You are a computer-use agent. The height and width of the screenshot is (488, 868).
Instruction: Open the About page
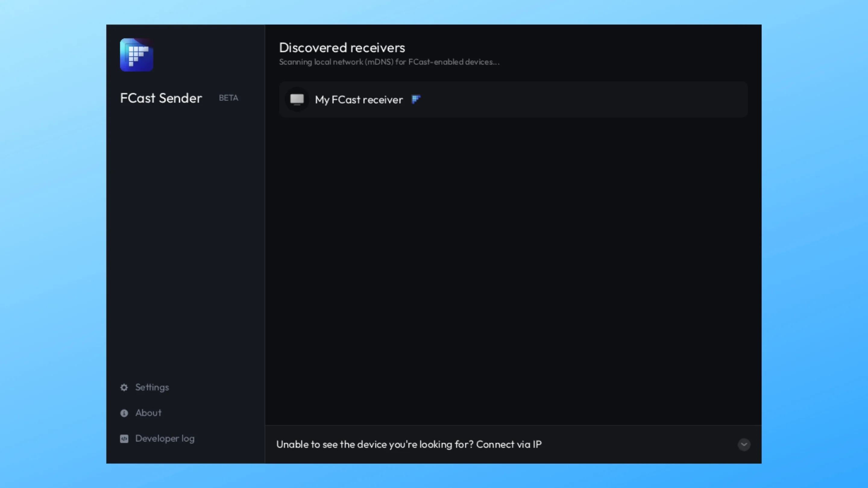[x=148, y=413]
